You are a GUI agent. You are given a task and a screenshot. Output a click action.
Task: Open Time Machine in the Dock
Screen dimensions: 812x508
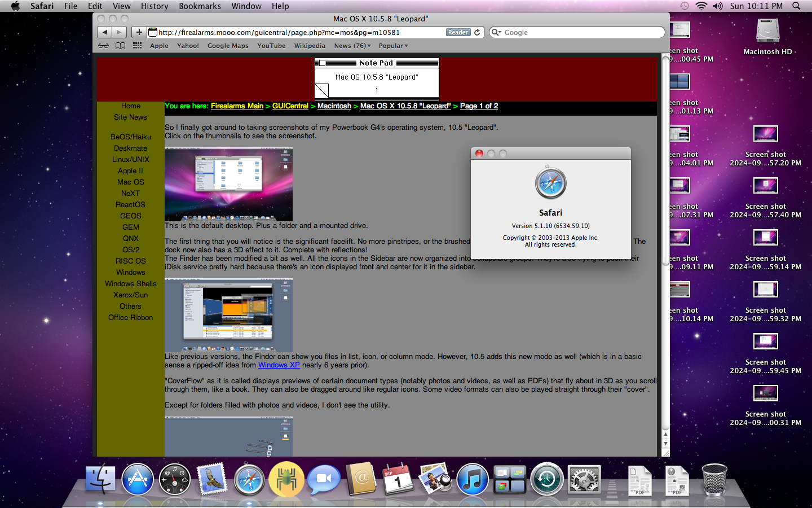pyautogui.click(x=547, y=479)
